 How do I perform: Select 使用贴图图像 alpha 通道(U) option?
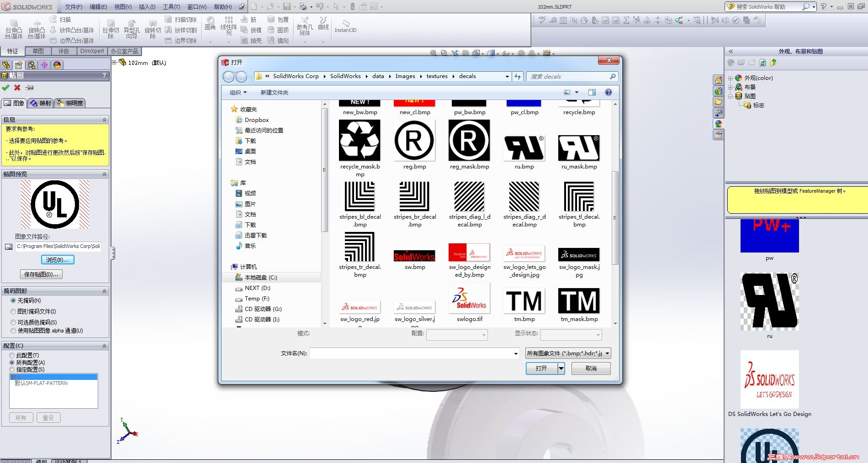pyautogui.click(x=13, y=331)
